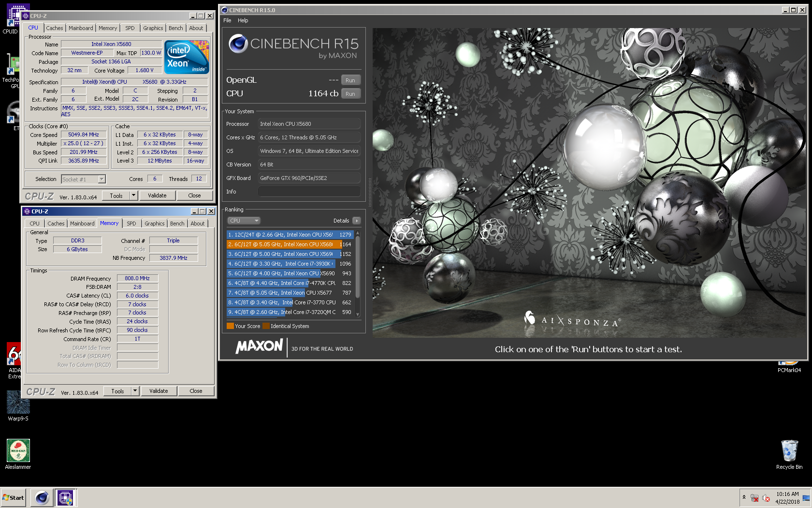Image resolution: width=812 pixels, height=508 pixels.
Task: Expand the ranking Details arrow button
Action: (x=357, y=221)
